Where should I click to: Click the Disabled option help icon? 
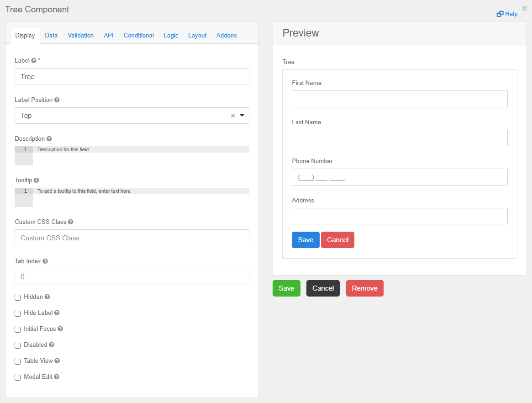(x=52, y=345)
